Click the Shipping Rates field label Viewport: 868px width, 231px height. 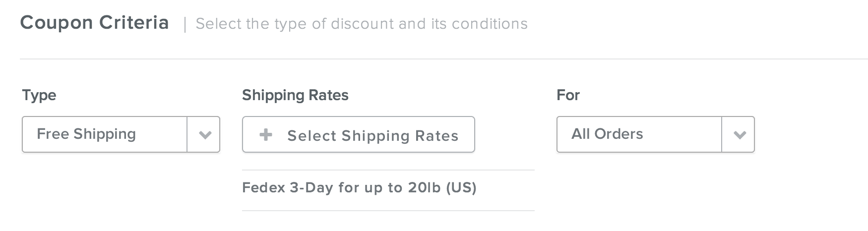pos(295,95)
